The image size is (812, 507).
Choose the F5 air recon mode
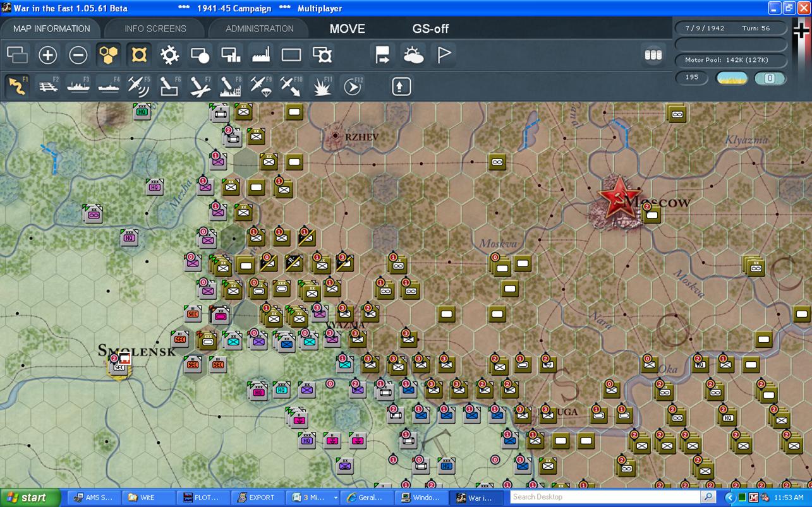(138, 86)
